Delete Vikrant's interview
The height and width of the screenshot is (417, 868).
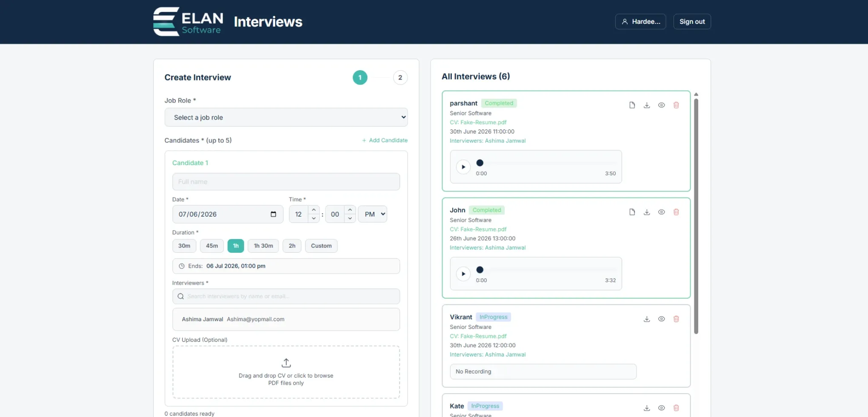pyautogui.click(x=676, y=319)
